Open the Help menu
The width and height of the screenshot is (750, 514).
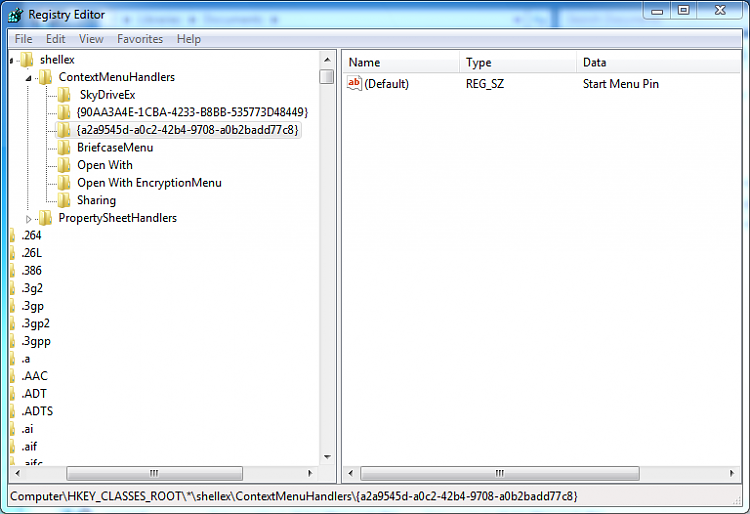point(188,39)
